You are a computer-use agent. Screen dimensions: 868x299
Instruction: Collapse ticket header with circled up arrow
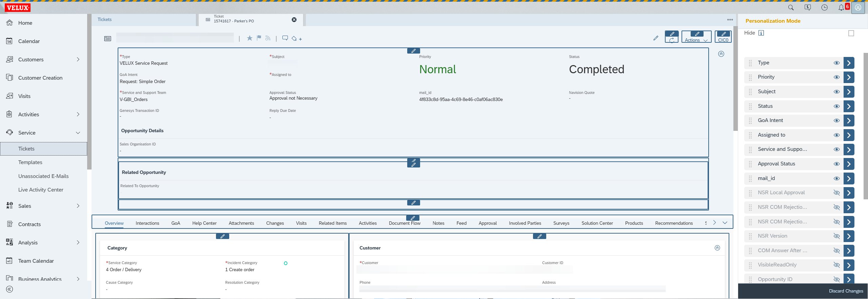tap(721, 54)
